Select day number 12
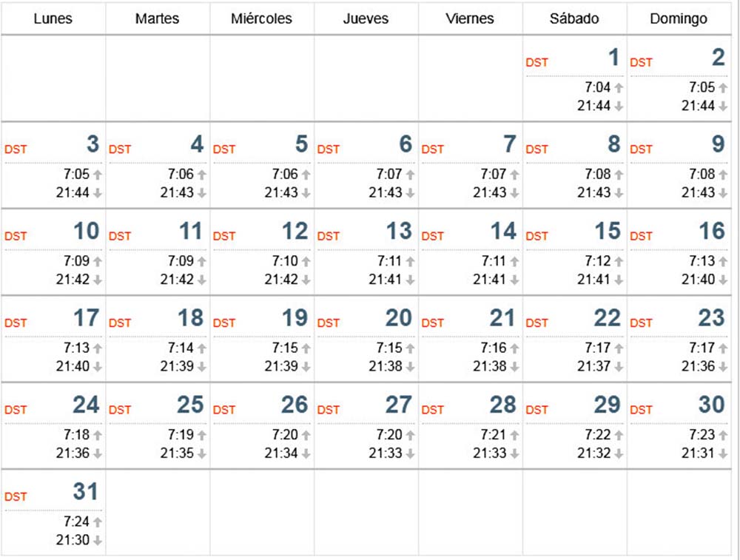This screenshot has height=560, width=740. 295,231
